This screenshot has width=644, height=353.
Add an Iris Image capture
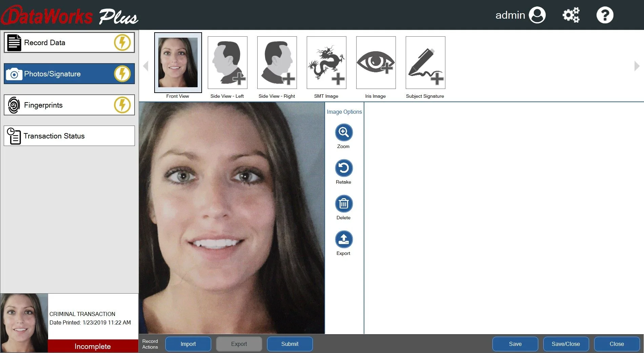376,63
